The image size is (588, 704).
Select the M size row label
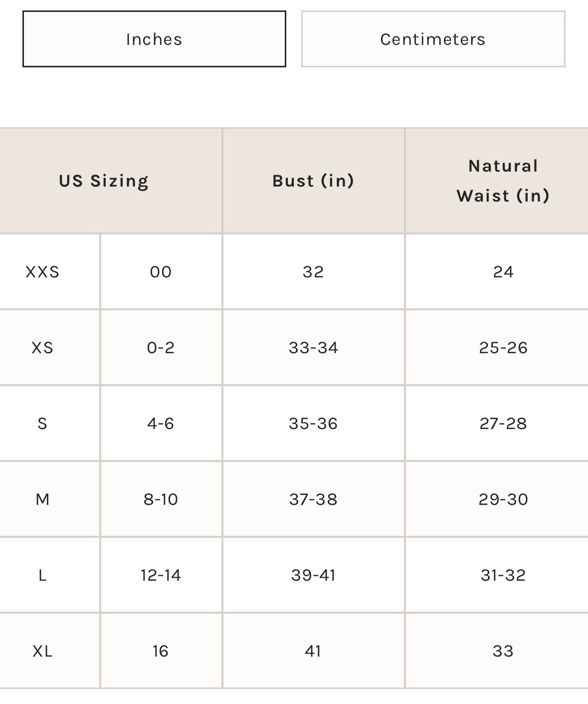tap(42, 499)
